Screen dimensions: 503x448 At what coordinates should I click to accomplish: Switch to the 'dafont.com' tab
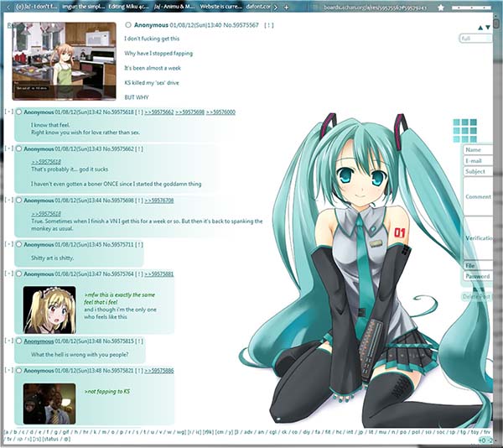click(x=258, y=7)
